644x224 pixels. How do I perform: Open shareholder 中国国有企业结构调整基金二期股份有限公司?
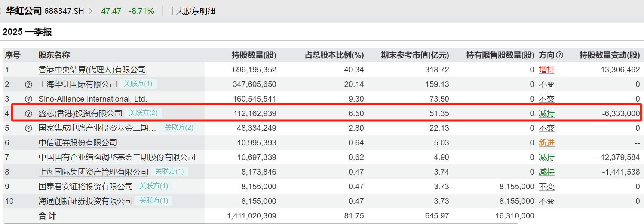[117, 157]
